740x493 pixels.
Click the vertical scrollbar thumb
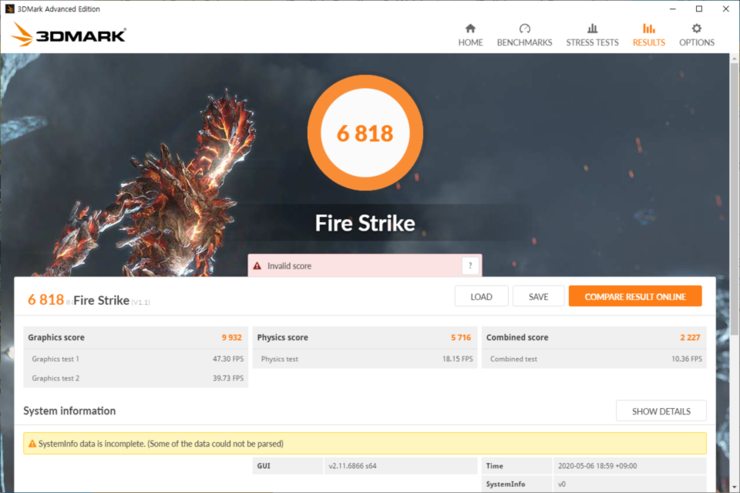pos(734,198)
